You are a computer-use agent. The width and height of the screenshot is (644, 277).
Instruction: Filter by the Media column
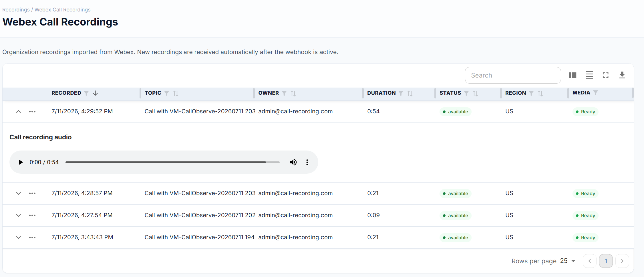pyautogui.click(x=596, y=93)
